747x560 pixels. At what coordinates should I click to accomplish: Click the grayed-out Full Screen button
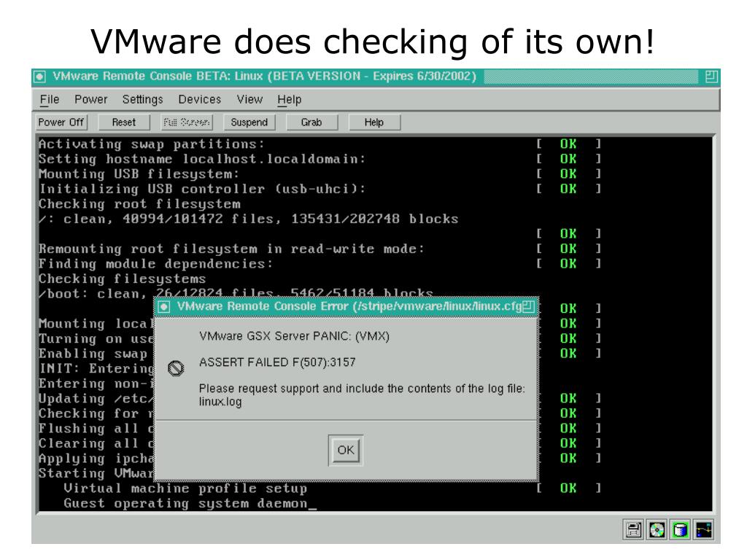[x=187, y=122]
